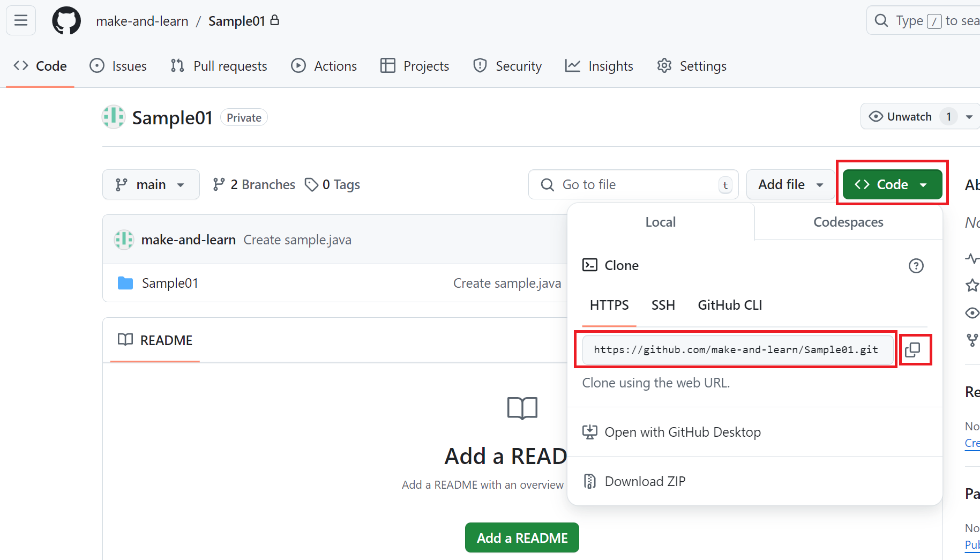
Task: Open the hamburger navigation menu
Action: point(21,21)
